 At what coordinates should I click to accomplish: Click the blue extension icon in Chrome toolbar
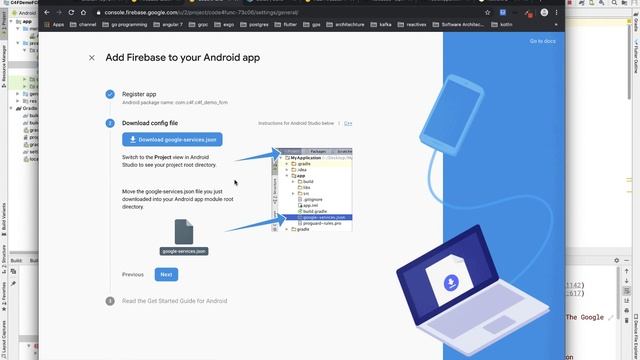(503, 13)
